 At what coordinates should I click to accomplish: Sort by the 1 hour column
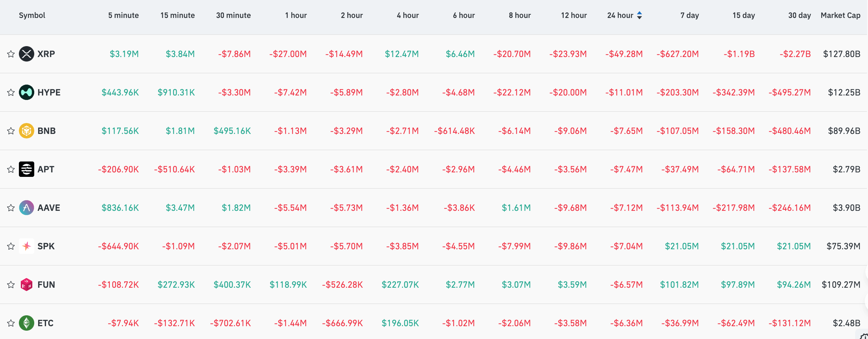[296, 15]
